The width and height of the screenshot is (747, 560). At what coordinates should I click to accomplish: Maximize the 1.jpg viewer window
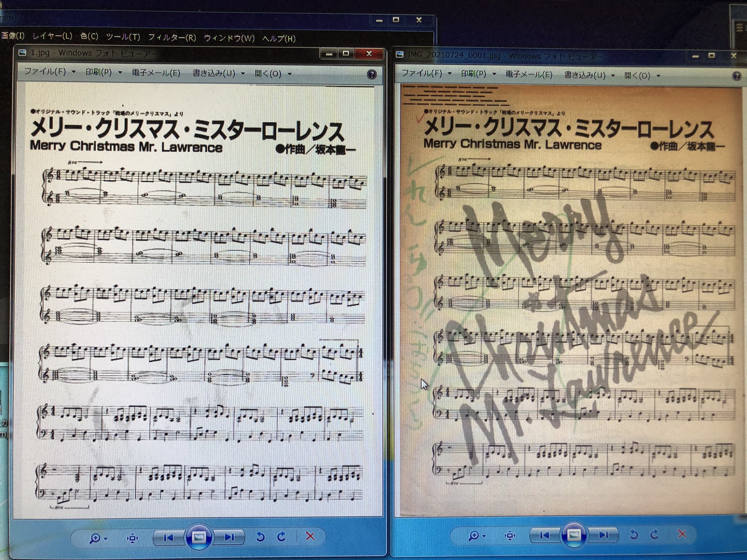coord(346,54)
